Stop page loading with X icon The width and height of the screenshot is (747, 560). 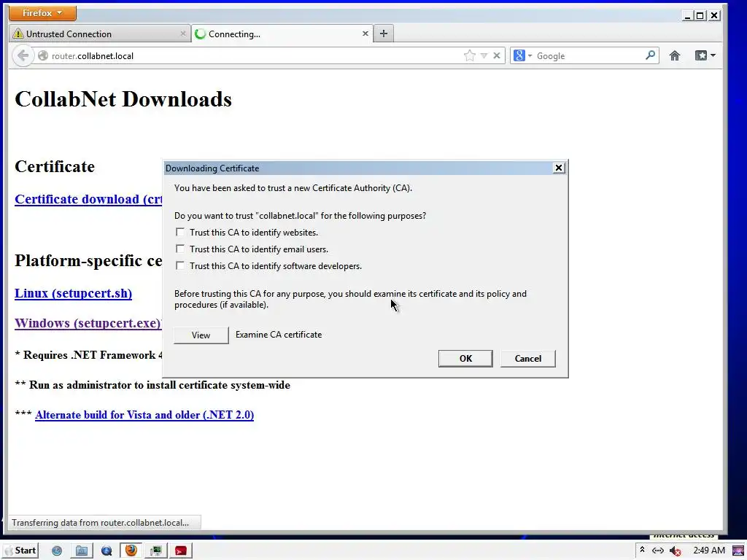tap(496, 55)
